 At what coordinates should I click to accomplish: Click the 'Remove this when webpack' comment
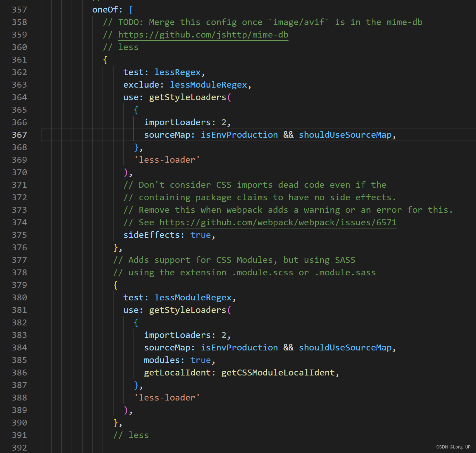click(x=288, y=210)
